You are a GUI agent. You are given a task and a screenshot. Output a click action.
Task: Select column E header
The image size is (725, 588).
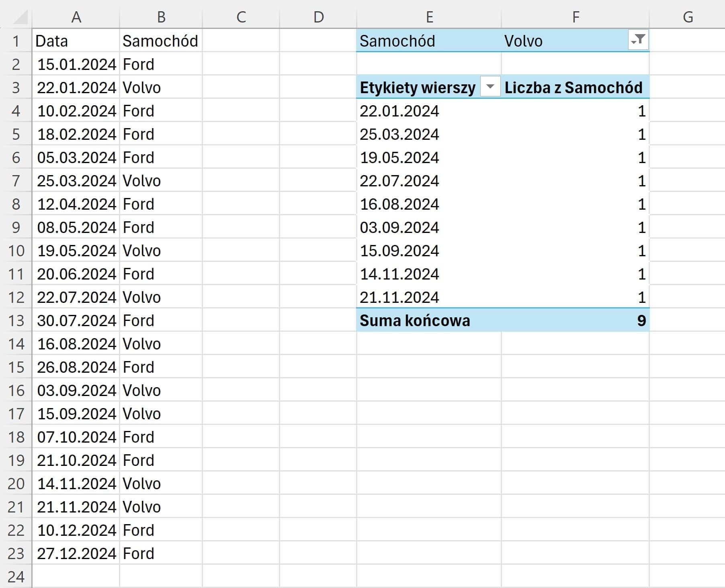[x=429, y=17]
